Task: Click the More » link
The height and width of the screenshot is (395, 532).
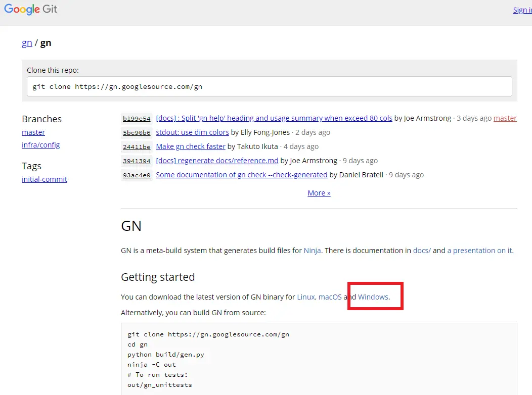Action: (319, 193)
